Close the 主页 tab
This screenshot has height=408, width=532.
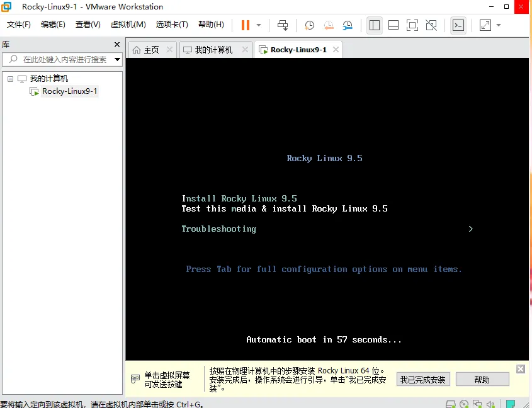[x=169, y=50]
